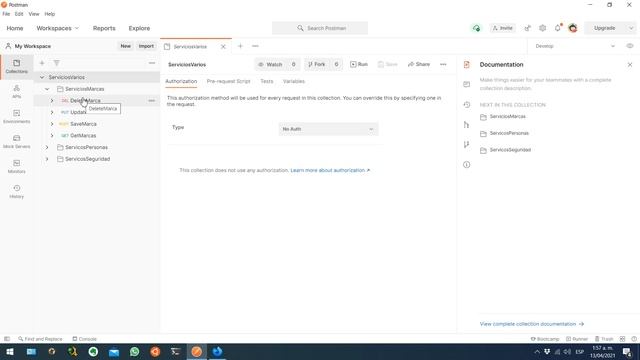This screenshot has height=360, width=640.
Task: Open collection view more actions ellipsis
Action: click(443, 64)
